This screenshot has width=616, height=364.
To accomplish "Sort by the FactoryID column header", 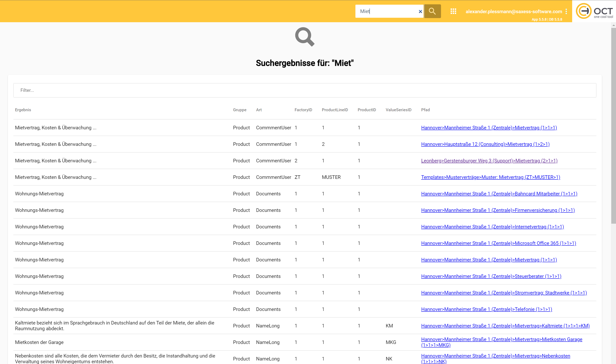I will coord(303,110).
